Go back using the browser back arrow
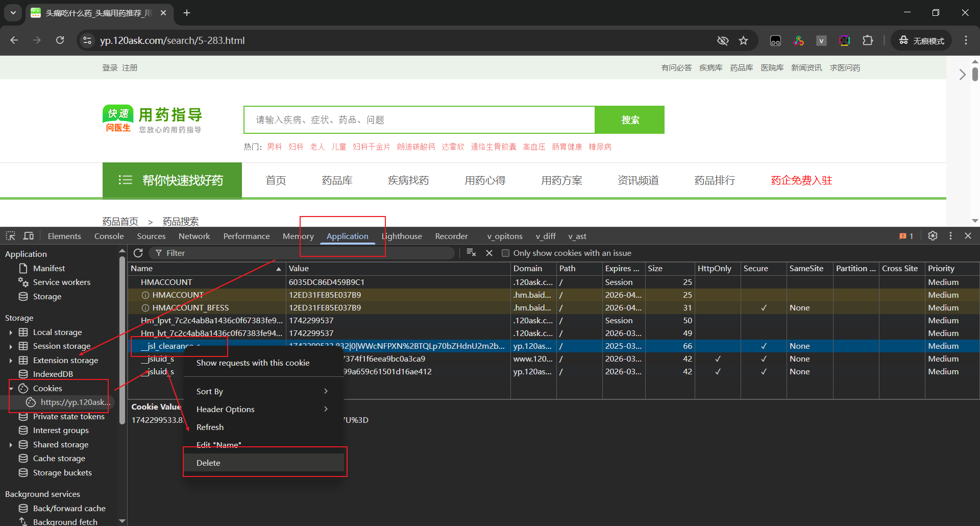The image size is (980, 526). click(x=14, y=40)
